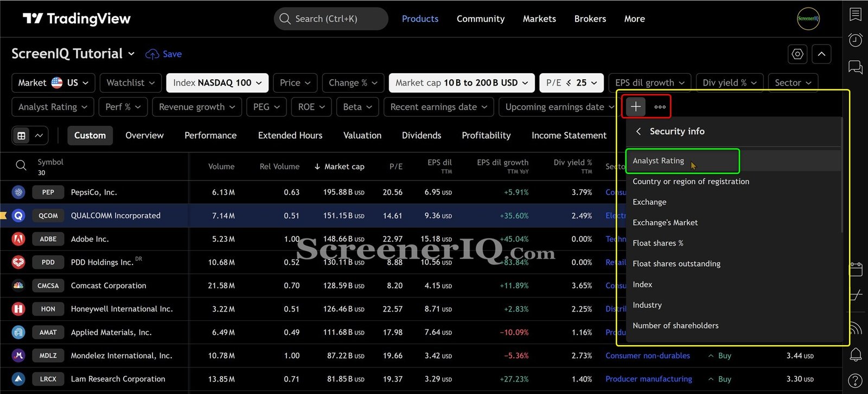
Task: Open the Brokers navigation link
Action: [590, 19]
